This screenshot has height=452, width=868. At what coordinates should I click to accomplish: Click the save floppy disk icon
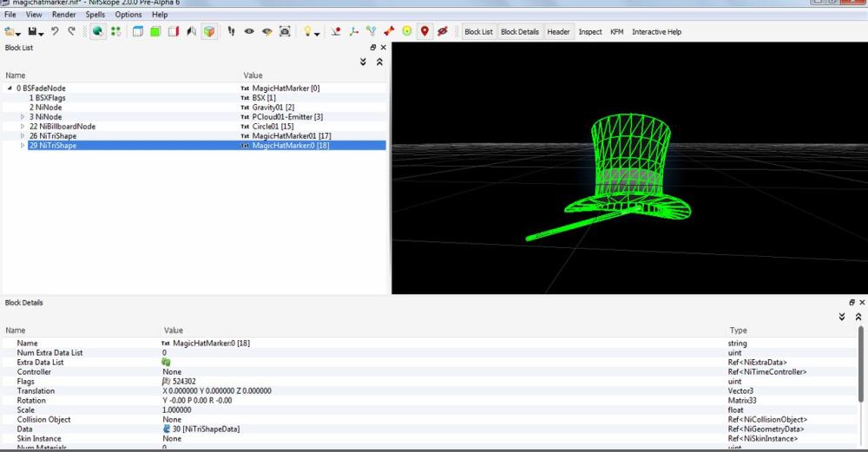32,31
